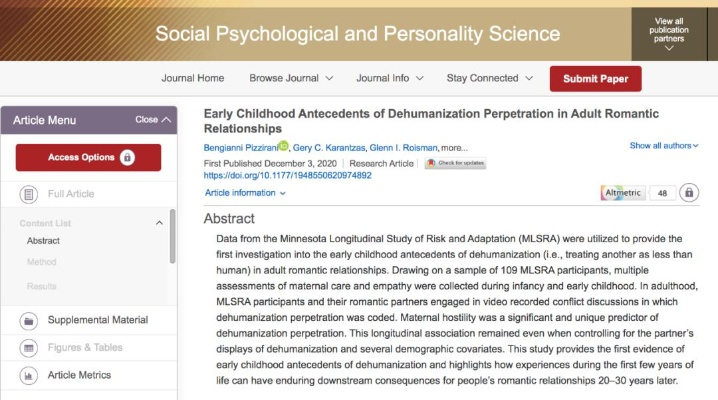This screenshot has width=718, height=400.
Task: Click the Figures & Tables icon
Action: click(x=29, y=348)
